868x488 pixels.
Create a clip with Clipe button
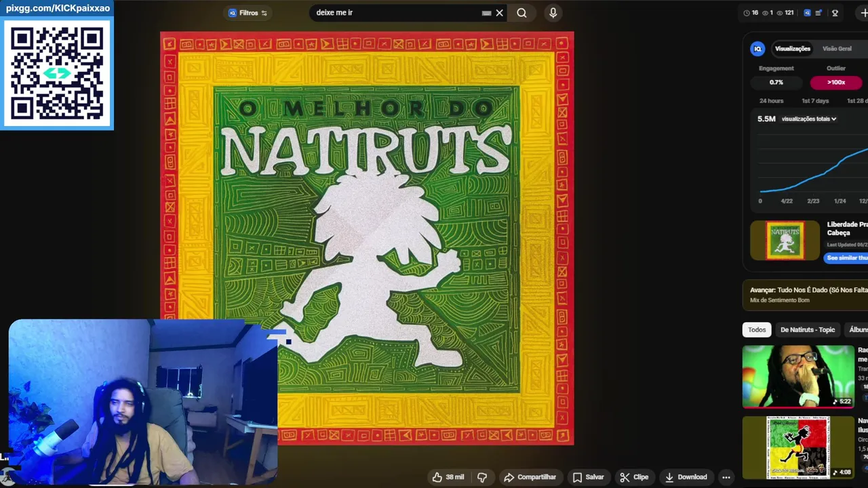click(634, 477)
